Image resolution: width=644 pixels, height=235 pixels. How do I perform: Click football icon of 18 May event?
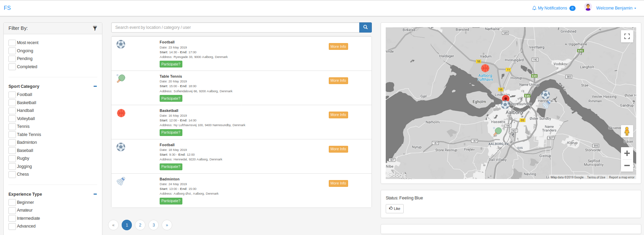coord(121,147)
